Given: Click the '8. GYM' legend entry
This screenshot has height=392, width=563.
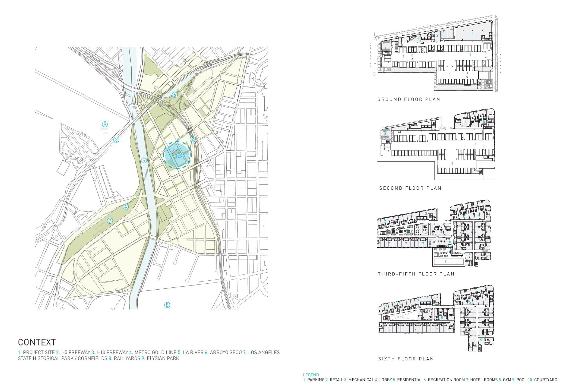Looking at the screenshot, I should 505,380.
